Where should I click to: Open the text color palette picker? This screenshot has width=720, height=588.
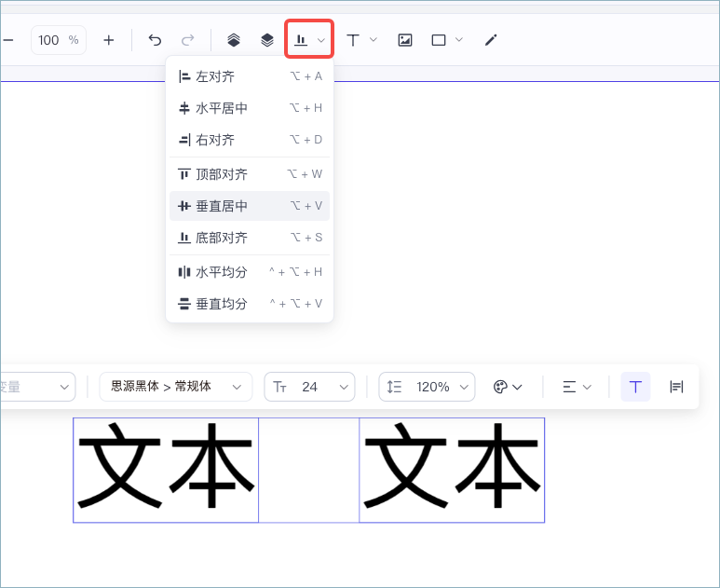coord(508,387)
